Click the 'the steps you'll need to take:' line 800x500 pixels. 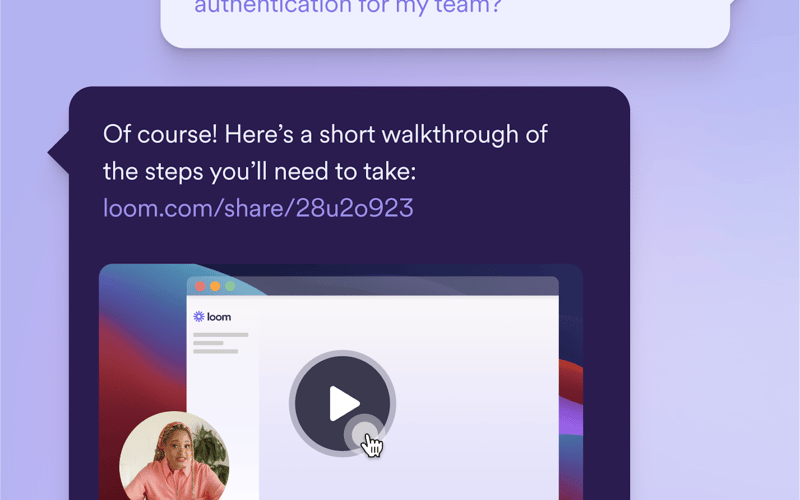point(259,171)
